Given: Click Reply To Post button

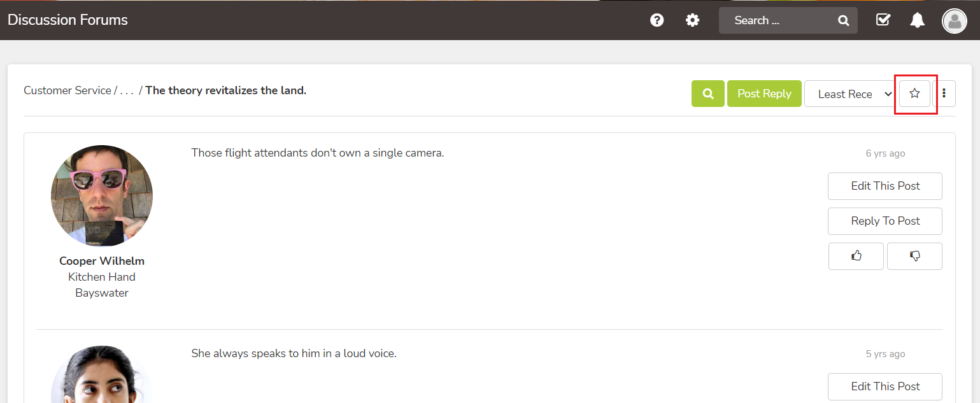Looking at the screenshot, I should 885,221.
